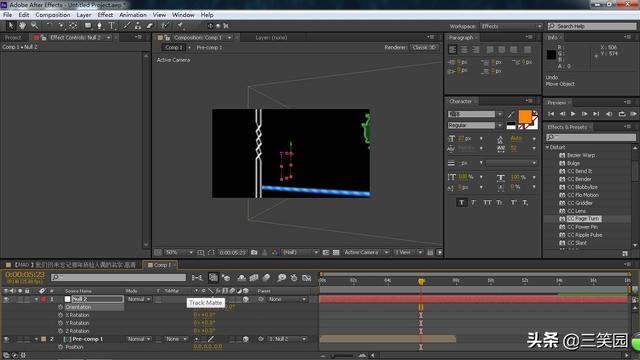Collapse the Null 2 layer properties
The height and width of the screenshot is (360, 640).
point(36,299)
